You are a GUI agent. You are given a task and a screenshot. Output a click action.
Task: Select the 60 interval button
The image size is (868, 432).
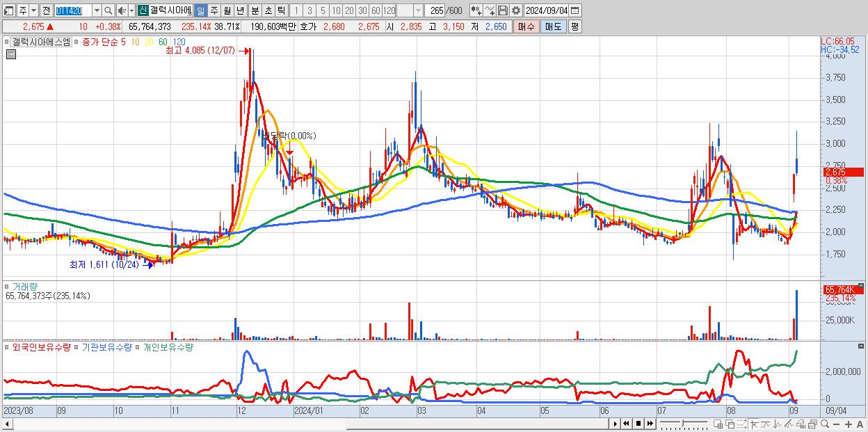376,10
